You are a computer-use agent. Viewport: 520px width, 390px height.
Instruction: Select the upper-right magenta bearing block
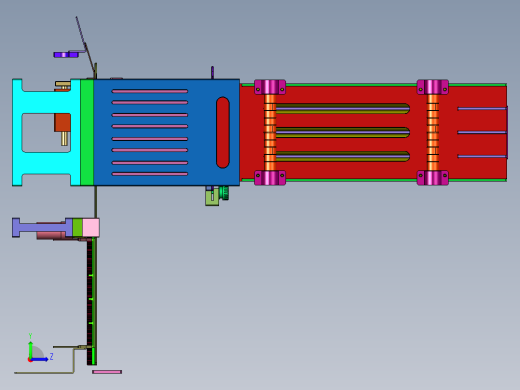click(x=433, y=87)
